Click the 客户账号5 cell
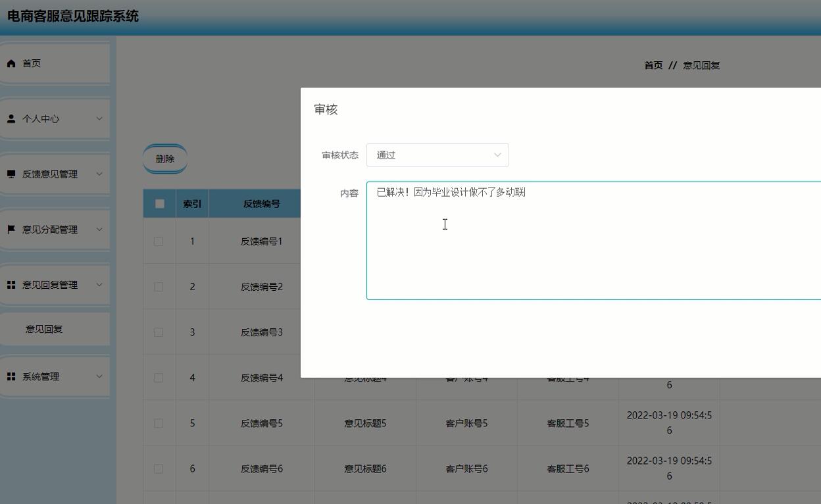 467,423
